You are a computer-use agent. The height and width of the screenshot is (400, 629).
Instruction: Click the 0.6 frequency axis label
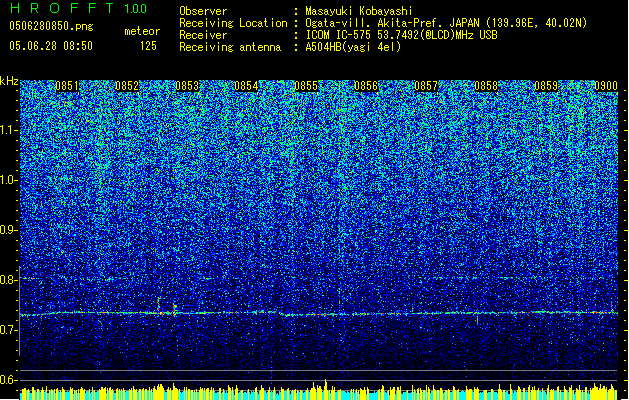point(9,380)
